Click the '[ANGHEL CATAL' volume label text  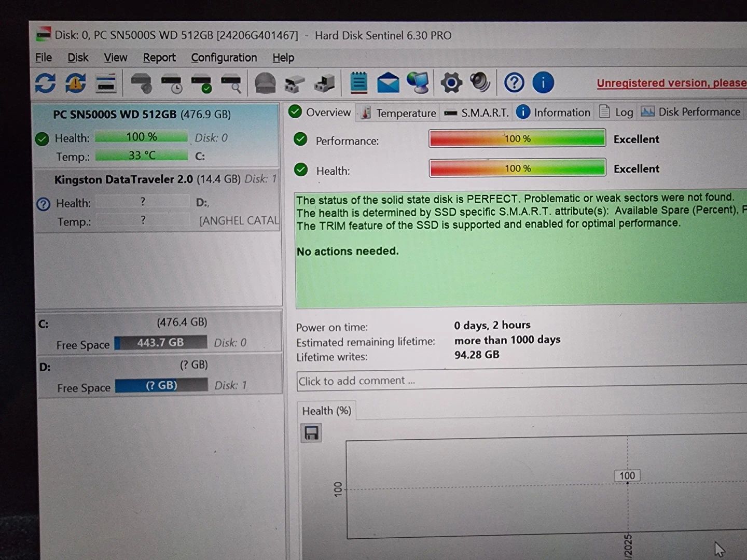coord(239,221)
